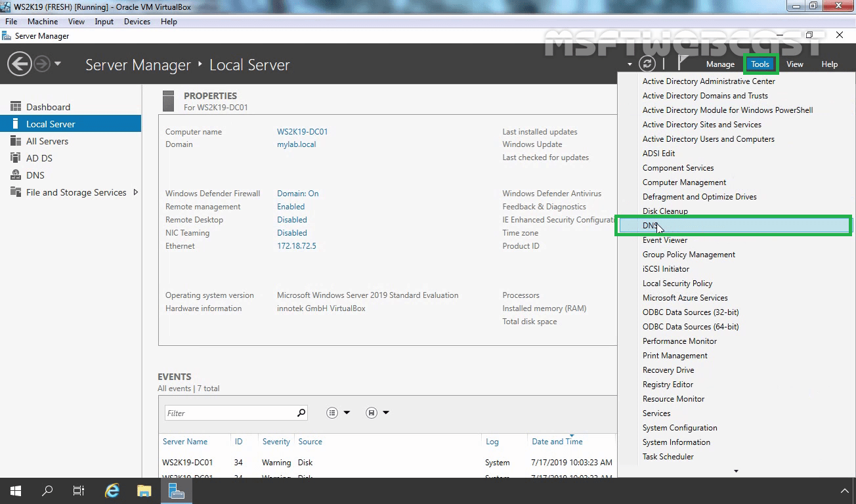Open File Explorer from taskbar

(144, 491)
